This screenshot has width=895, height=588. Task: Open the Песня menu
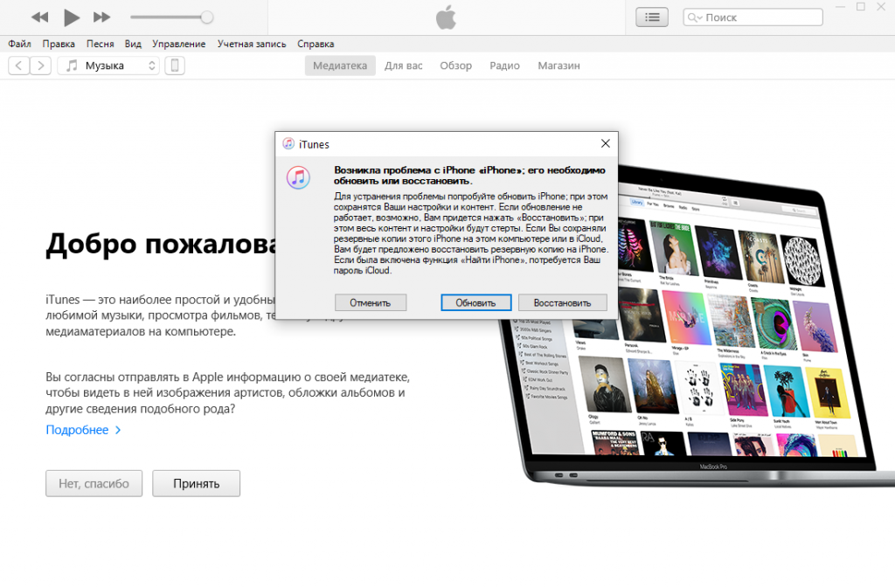(x=100, y=44)
